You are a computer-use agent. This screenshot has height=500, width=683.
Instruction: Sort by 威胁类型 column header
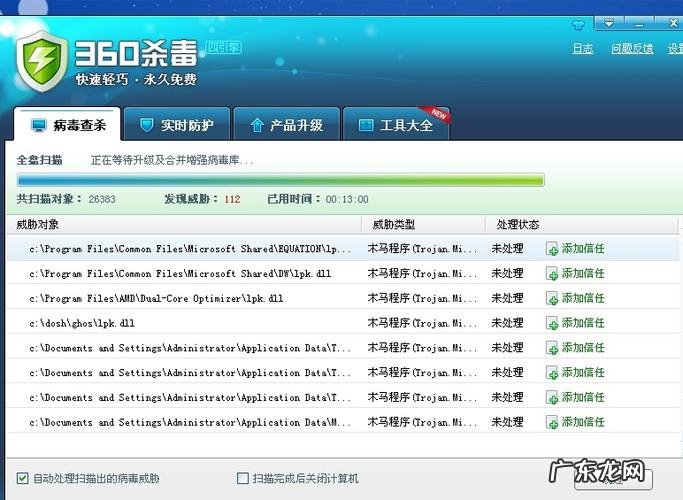(x=394, y=225)
